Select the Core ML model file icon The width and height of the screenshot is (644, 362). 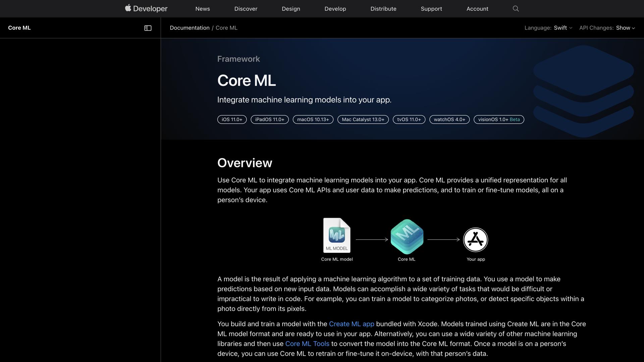(x=337, y=235)
